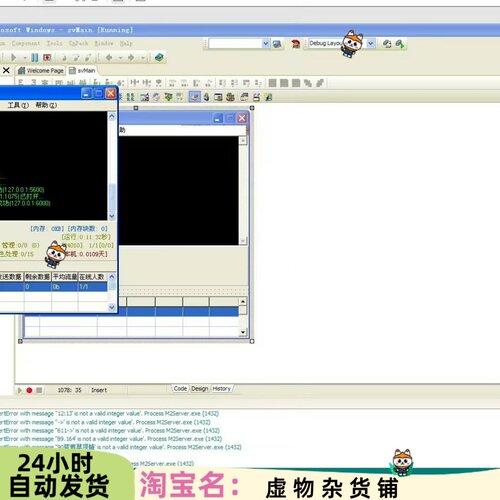Click the red Set Debug Desktop icon

pos(296,44)
